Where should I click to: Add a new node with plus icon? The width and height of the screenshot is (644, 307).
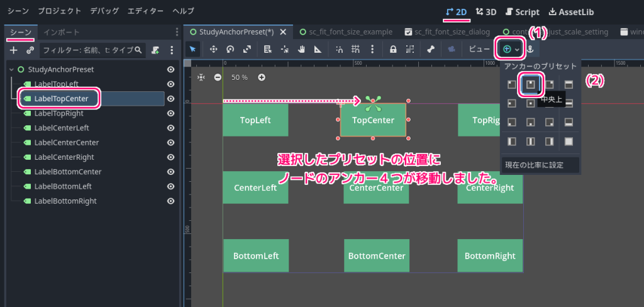pos(14,50)
